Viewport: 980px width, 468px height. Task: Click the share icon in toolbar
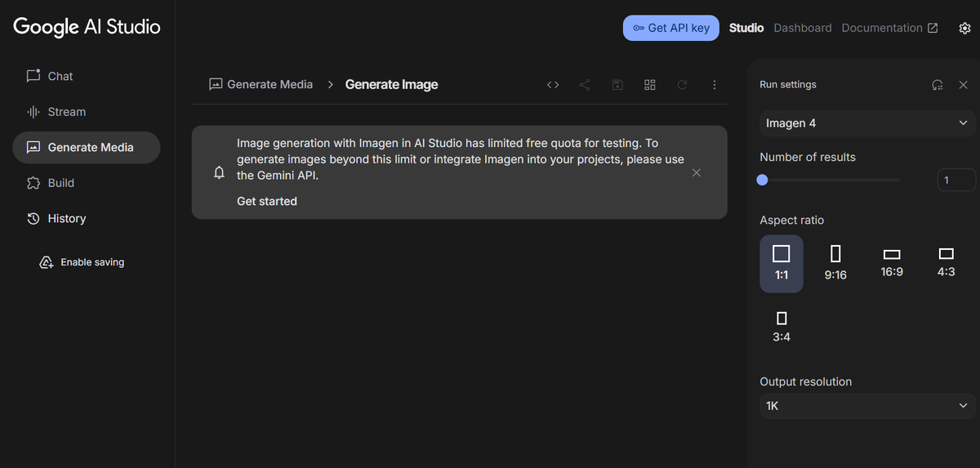pyautogui.click(x=585, y=84)
